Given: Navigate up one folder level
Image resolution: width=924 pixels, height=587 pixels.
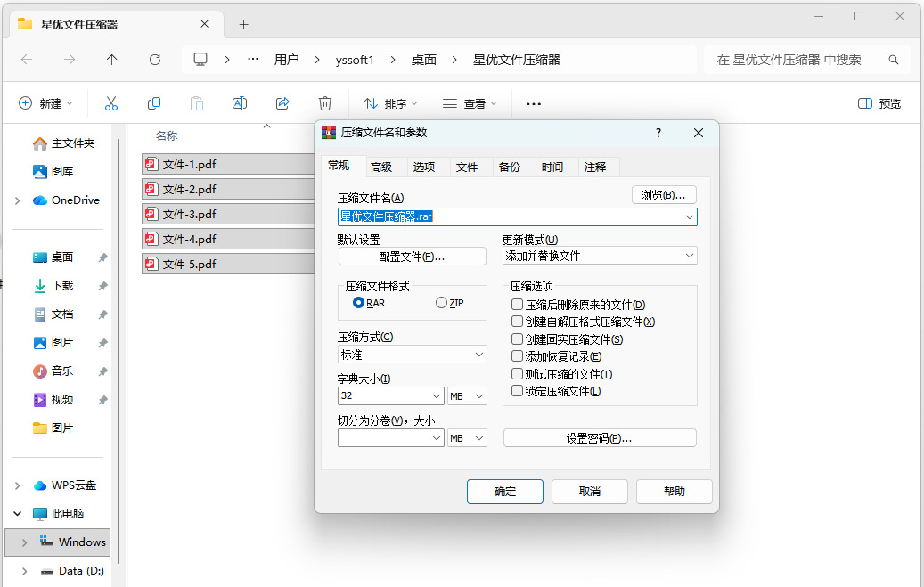Looking at the screenshot, I should [112, 60].
